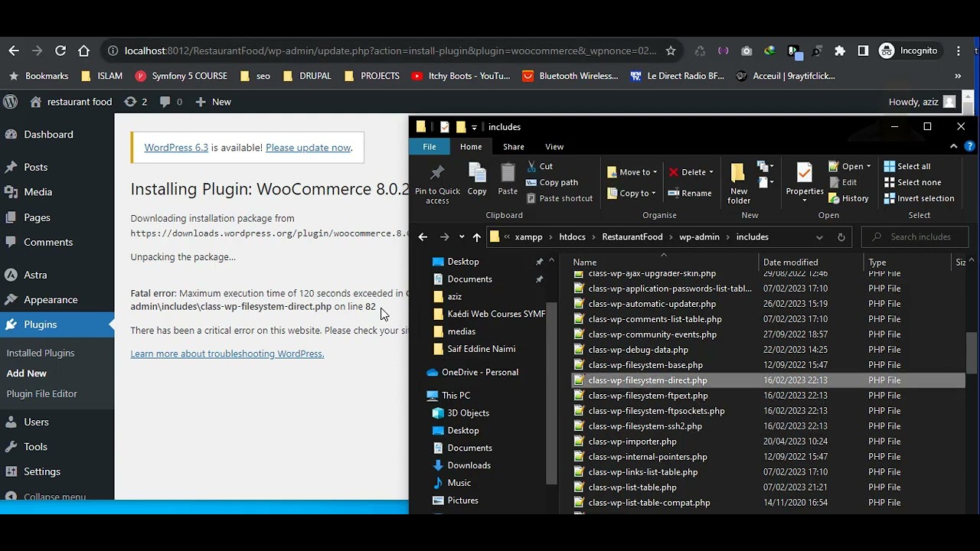This screenshot has height=551, width=980.
Task: Expand the Delete dropdown arrow
Action: (x=711, y=172)
